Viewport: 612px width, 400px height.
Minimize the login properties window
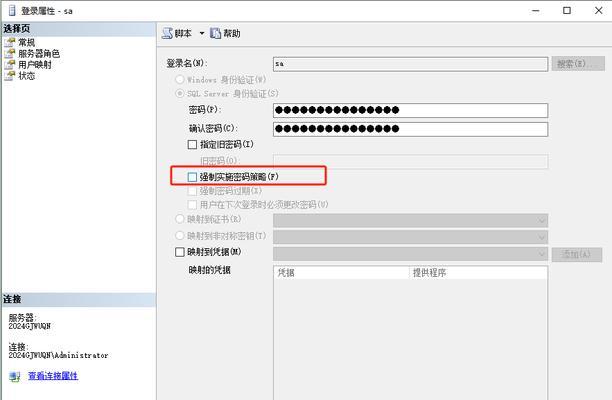coord(536,11)
